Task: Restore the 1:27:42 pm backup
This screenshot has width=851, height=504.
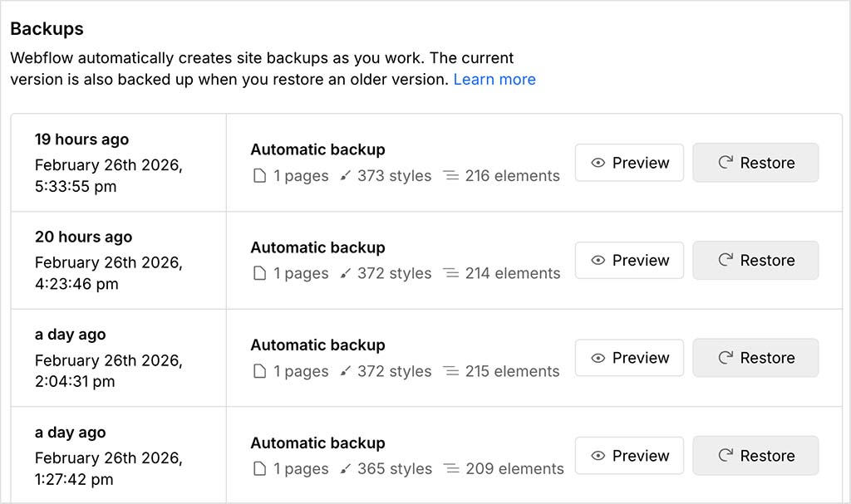Action: (755, 455)
